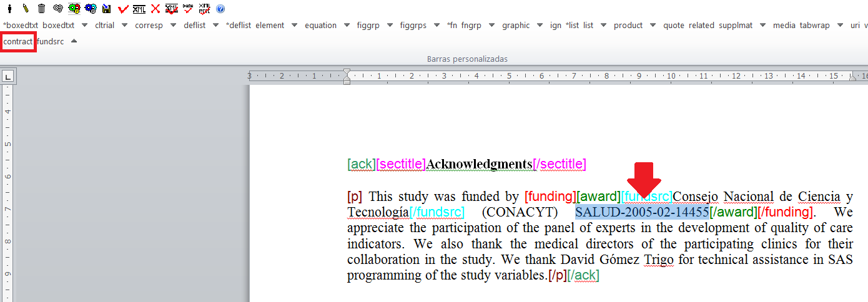Screen dimensions: 868x302
Task: Choose the supplmat tag item
Action: click(736, 26)
